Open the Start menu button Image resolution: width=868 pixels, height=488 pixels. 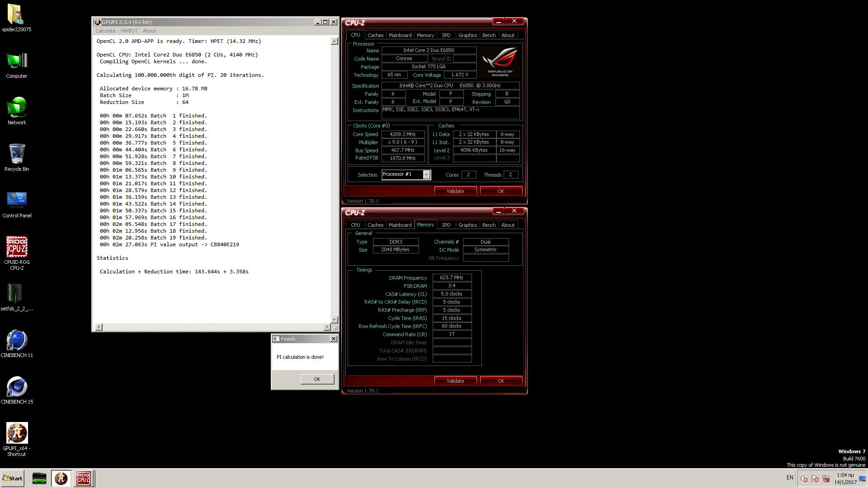12,478
